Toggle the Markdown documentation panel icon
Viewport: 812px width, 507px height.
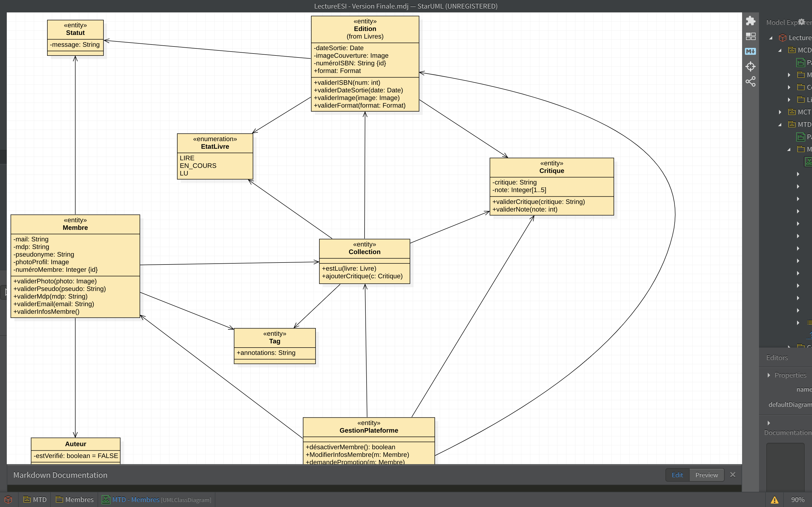(x=750, y=51)
